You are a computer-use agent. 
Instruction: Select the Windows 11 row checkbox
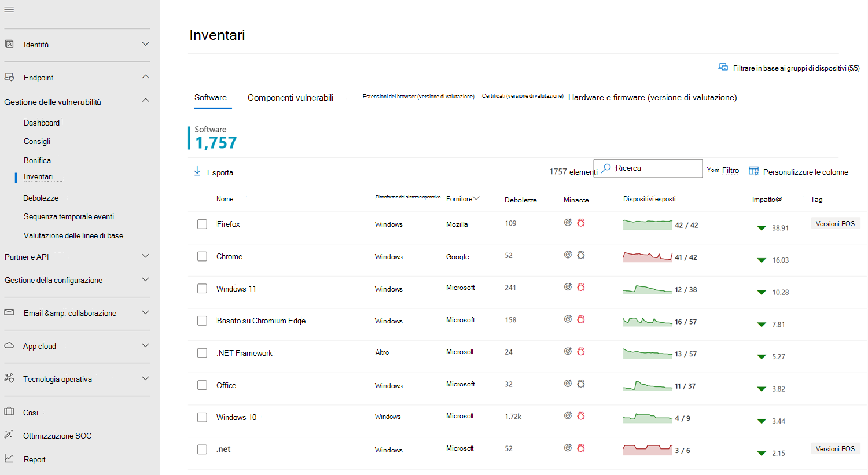pyautogui.click(x=202, y=289)
